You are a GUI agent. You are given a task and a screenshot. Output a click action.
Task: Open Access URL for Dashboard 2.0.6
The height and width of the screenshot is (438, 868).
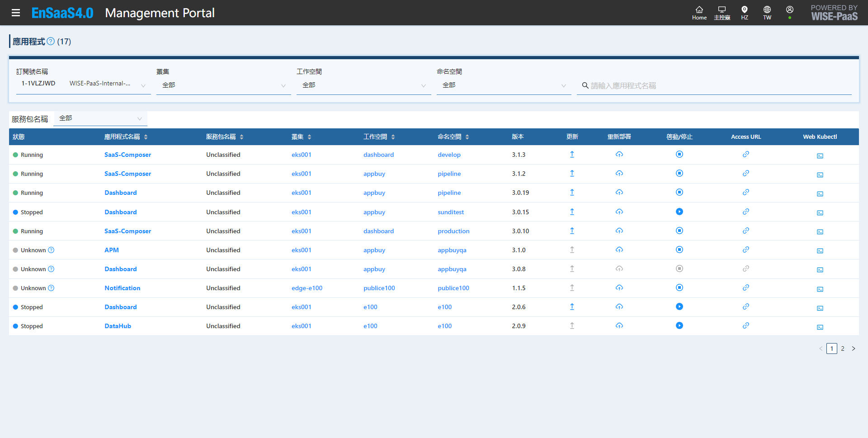746,306
